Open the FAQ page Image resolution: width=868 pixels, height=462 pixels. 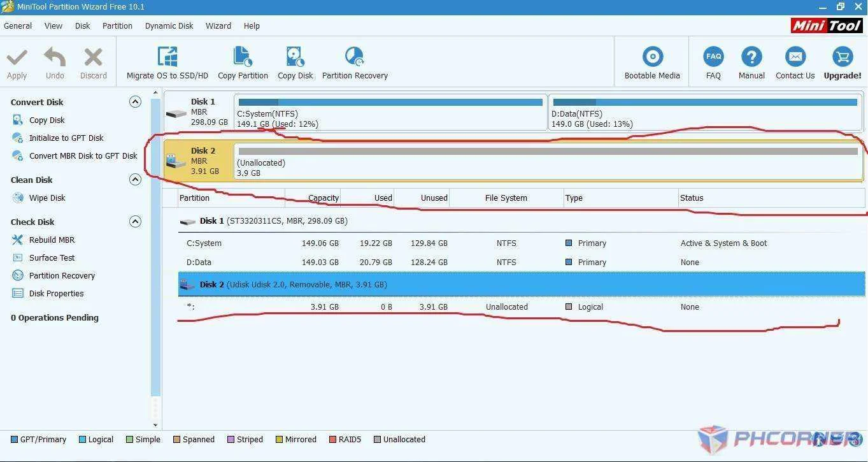713,63
